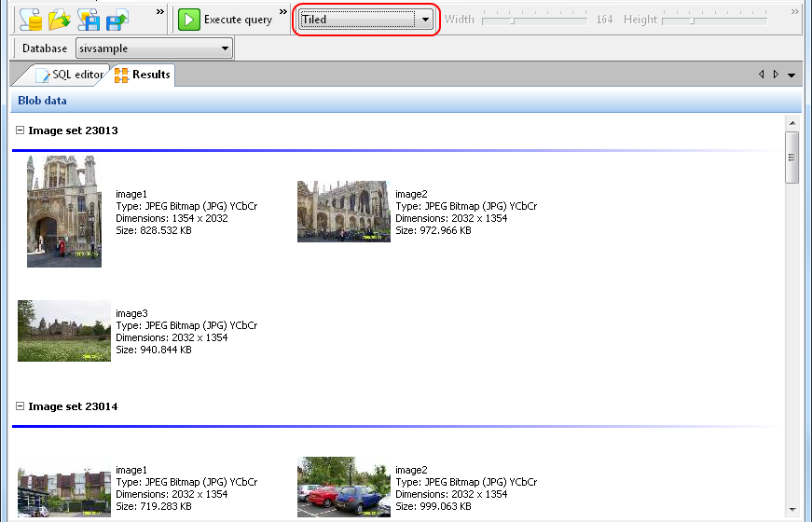Viewport: 812px width, 522px height.
Task: Click the open folder icon
Action: [x=60, y=19]
